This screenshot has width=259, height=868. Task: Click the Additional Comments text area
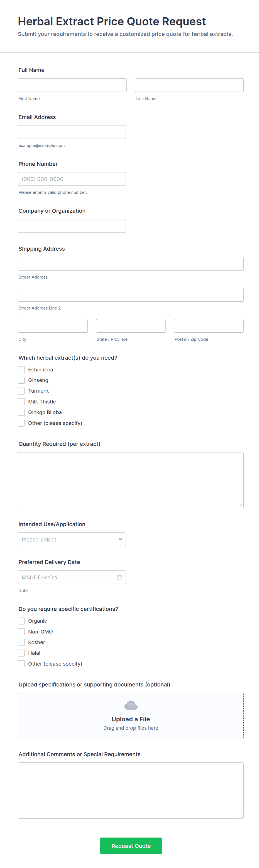[x=131, y=790]
